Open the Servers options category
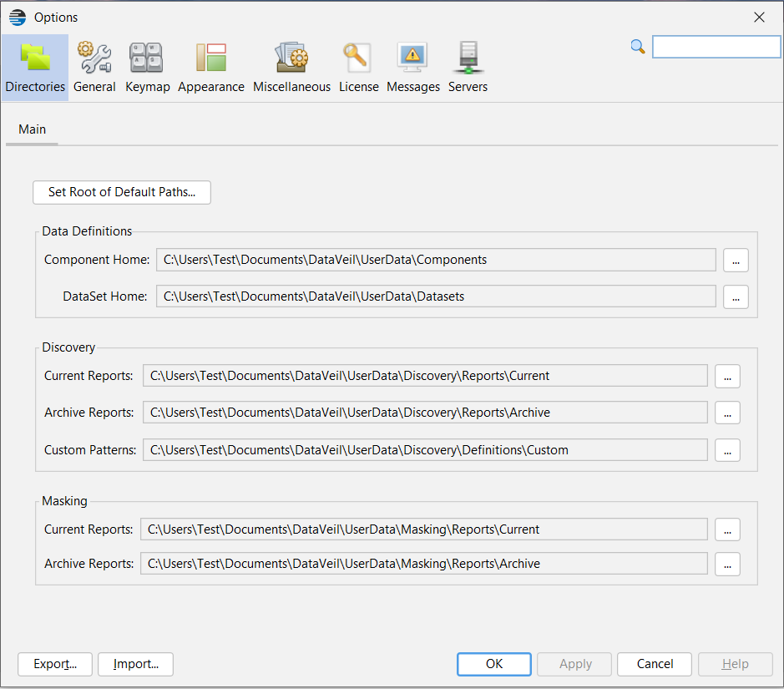Image resolution: width=784 pixels, height=689 pixels. [x=468, y=68]
